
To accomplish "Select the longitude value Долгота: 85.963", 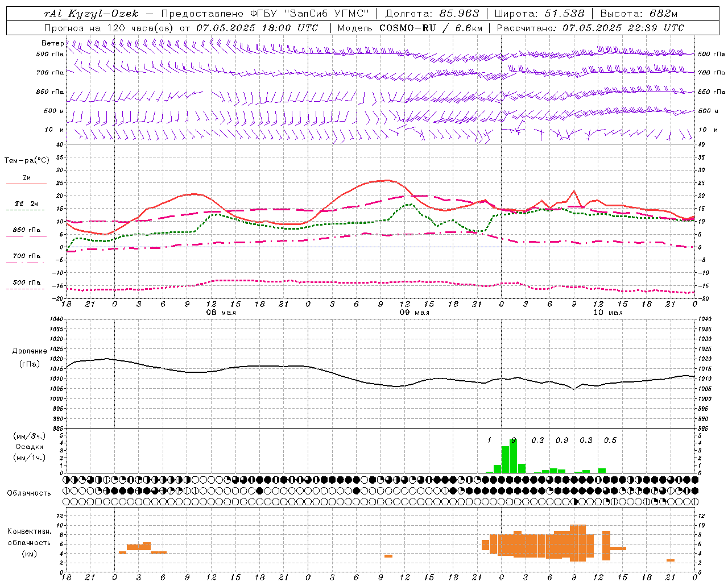I will (x=432, y=14).
